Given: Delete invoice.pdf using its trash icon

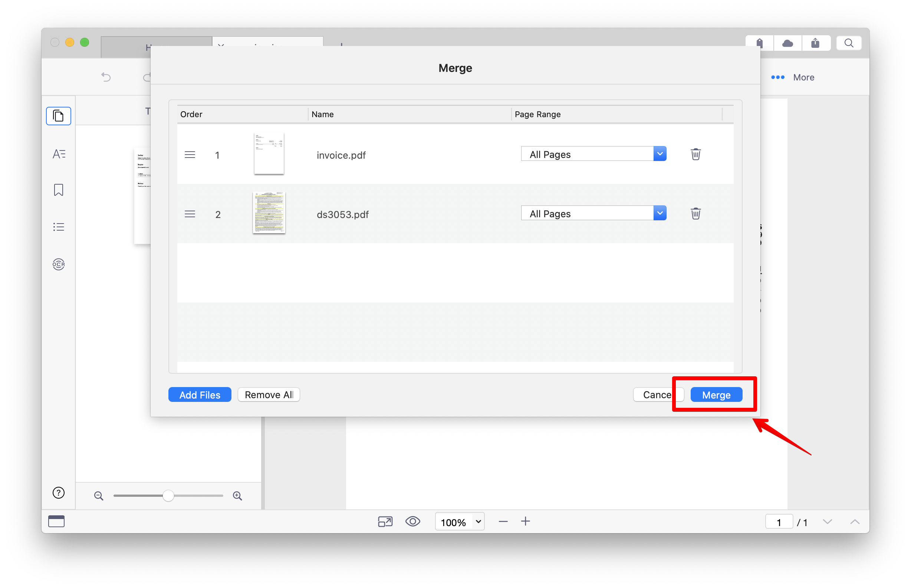Looking at the screenshot, I should click(x=695, y=154).
